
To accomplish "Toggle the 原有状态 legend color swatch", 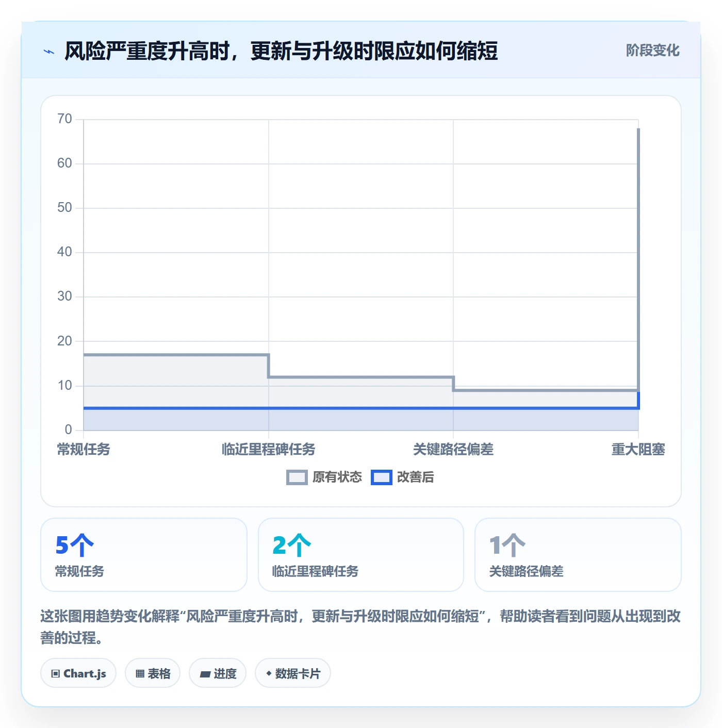I will point(297,477).
